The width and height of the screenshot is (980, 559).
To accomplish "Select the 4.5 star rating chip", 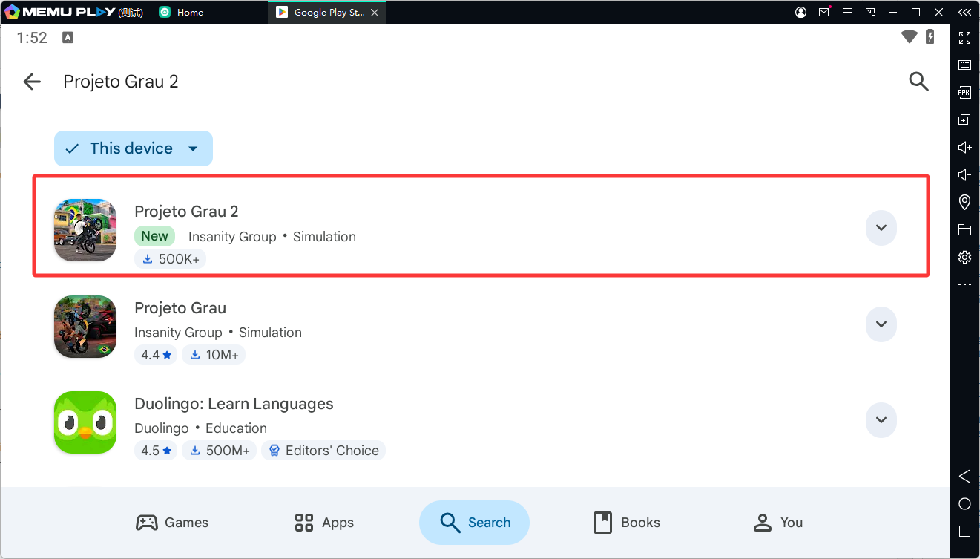I will (156, 451).
